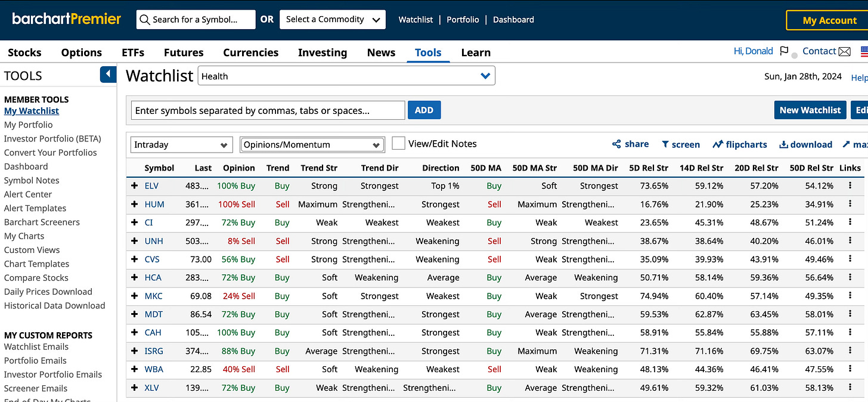Click the symbol search field

click(x=196, y=20)
